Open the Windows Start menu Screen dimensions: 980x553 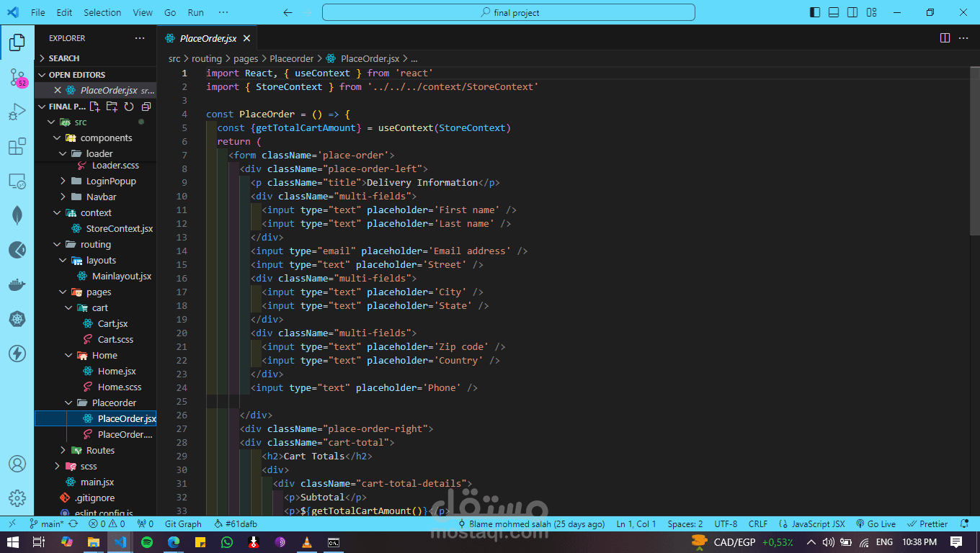pyautogui.click(x=13, y=542)
